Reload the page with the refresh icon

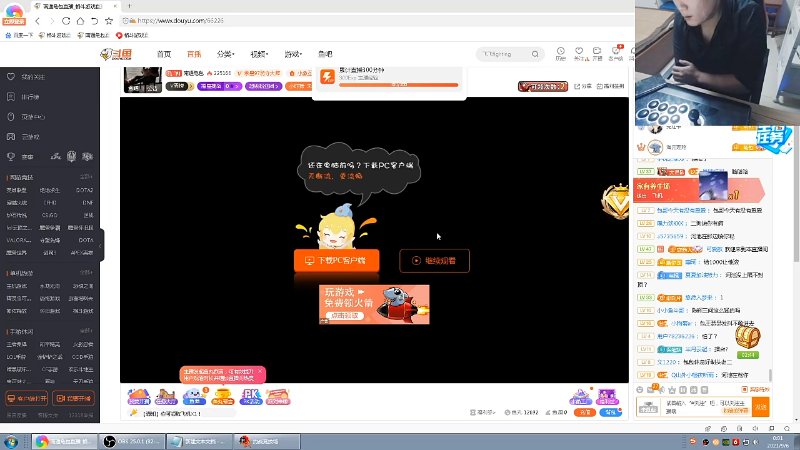pos(66,21)
